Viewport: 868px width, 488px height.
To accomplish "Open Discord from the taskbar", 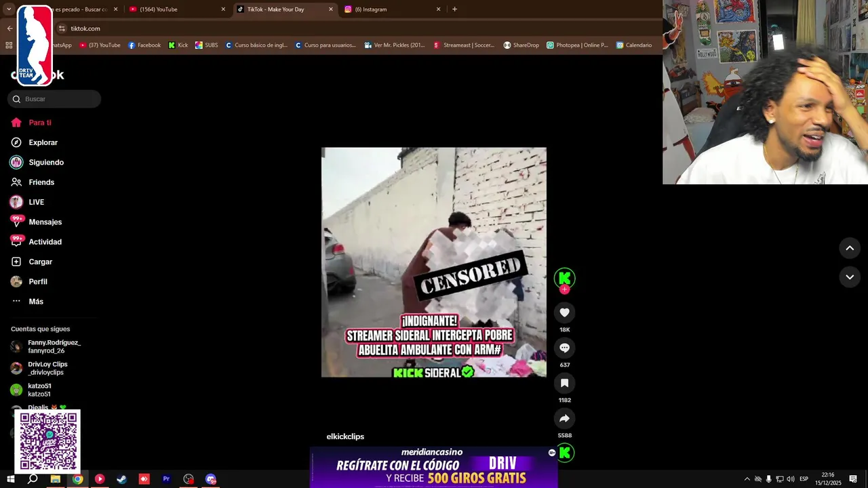I will (x=211, y=479).
